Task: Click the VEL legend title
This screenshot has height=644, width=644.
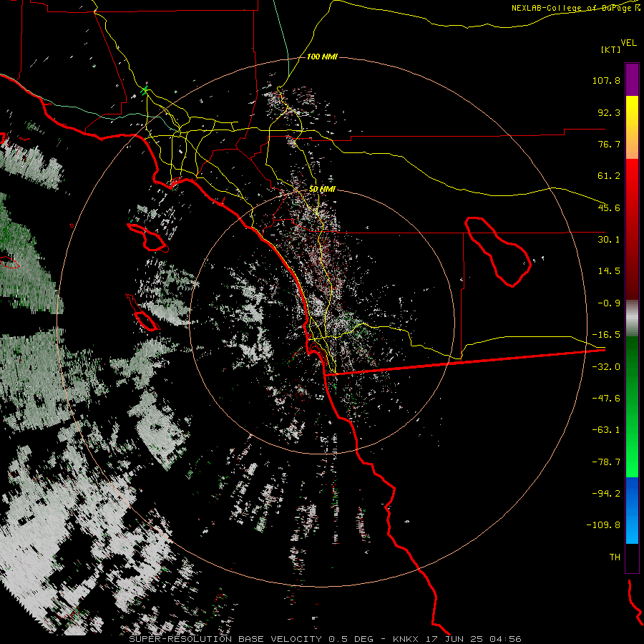Action: [x=628, y=43]
